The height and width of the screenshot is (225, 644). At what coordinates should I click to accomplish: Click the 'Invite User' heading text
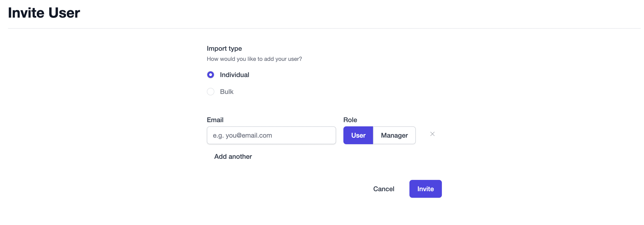point(44,13)
